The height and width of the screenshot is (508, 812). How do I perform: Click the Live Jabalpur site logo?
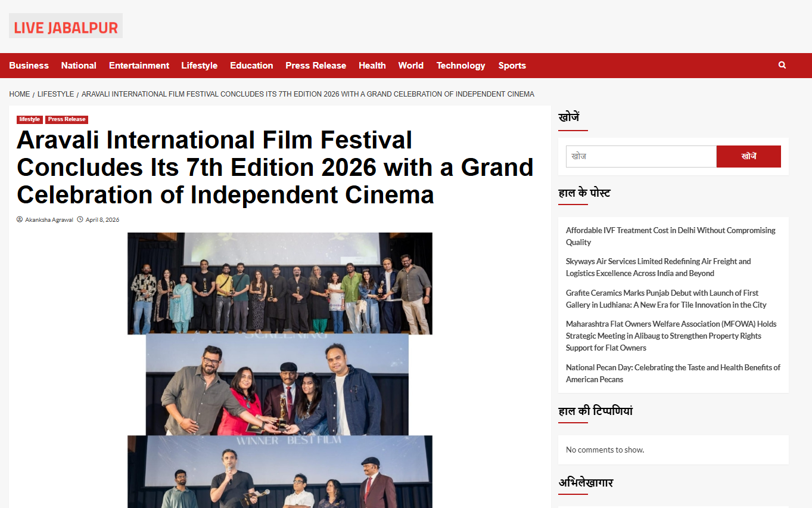[x=66, y=26]
